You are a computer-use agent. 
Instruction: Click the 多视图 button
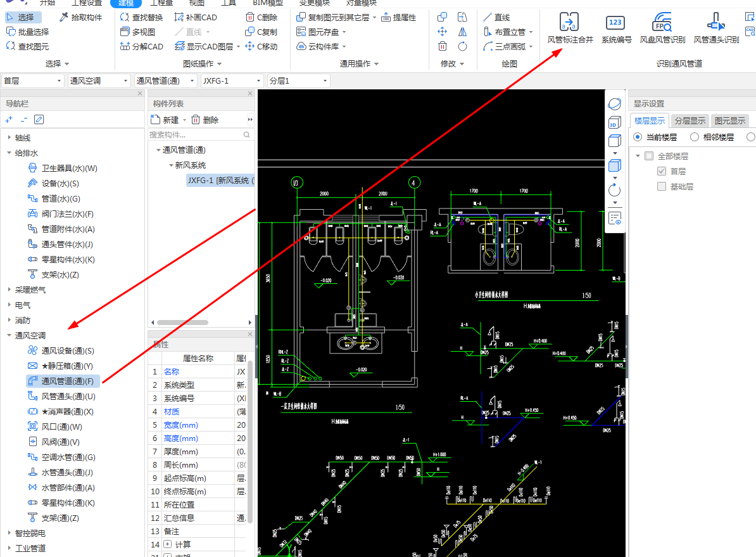click(x=138, y=32)
